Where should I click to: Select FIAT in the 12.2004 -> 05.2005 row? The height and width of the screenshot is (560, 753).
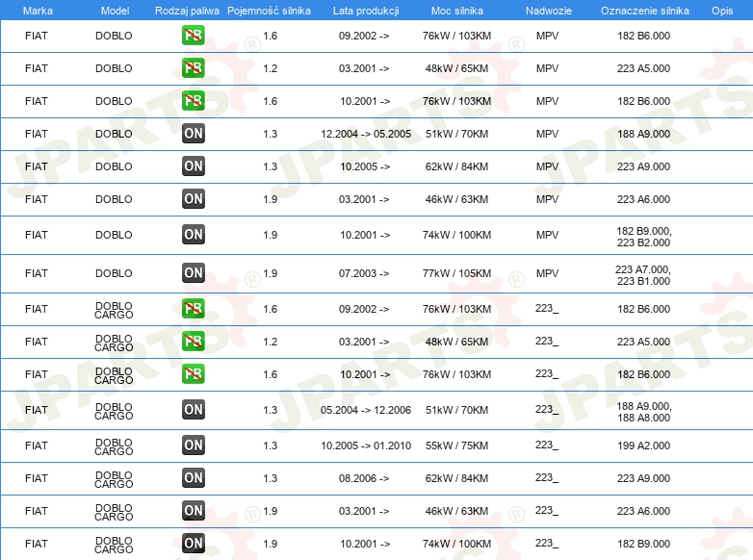37,134
